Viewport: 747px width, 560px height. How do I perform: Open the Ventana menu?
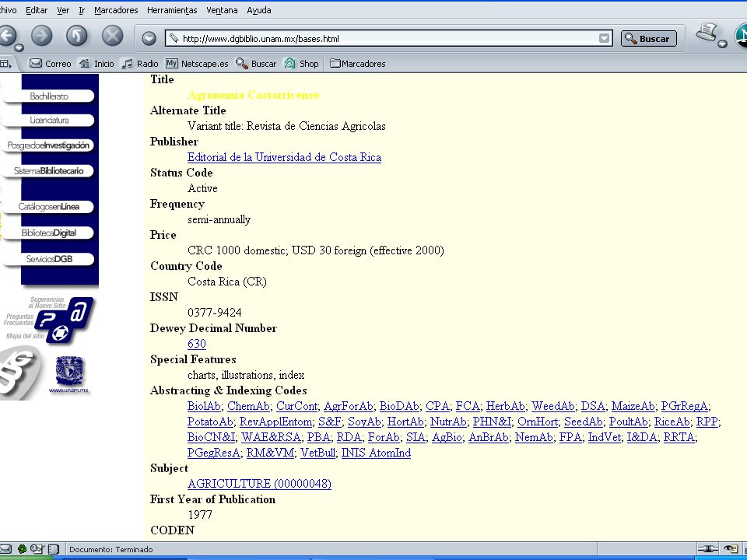[x=222, y=10]
